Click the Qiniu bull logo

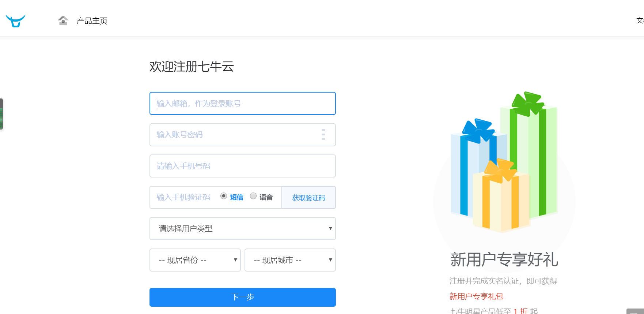[x=15, y=21]
